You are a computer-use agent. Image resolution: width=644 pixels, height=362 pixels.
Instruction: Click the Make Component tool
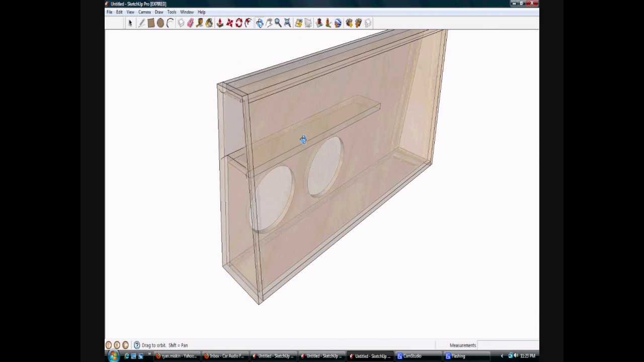click(181, 23)
